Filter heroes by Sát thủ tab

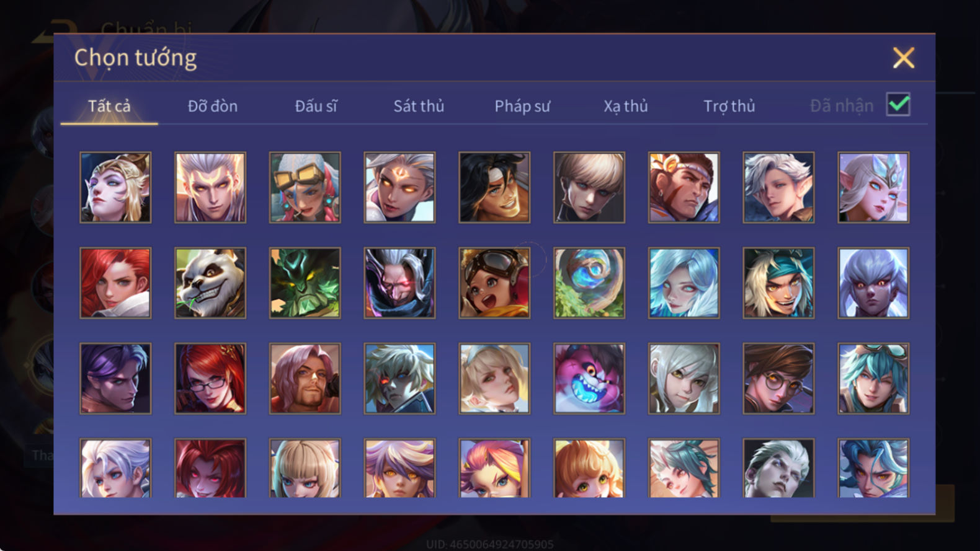point(419,106)
